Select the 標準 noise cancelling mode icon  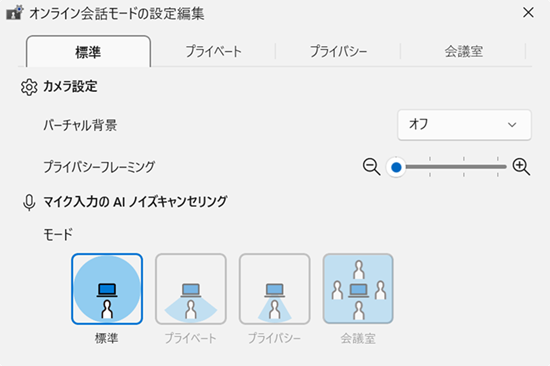[107, 289]
